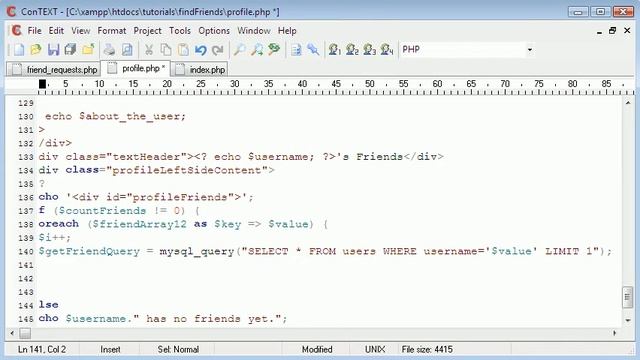Run user command 2 icon
This screenshot has height=360, width=640.
[x=352, y=50]
